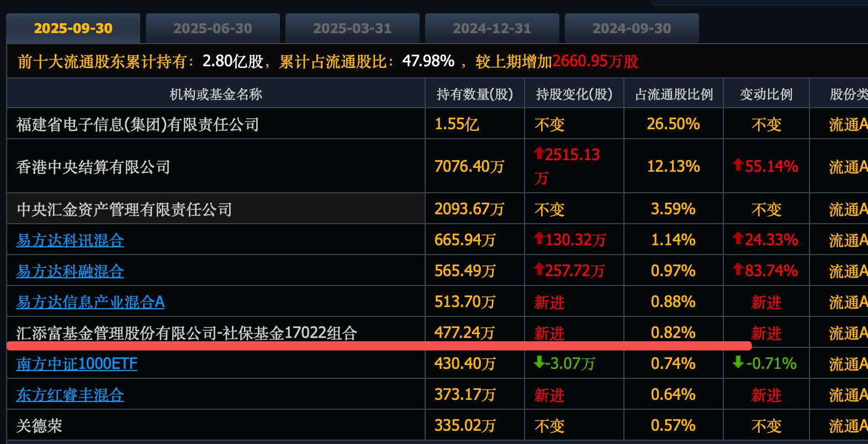Click the 1.14% float ratio cell
This screenshot has width=868, height=444.
click(674, 240)
